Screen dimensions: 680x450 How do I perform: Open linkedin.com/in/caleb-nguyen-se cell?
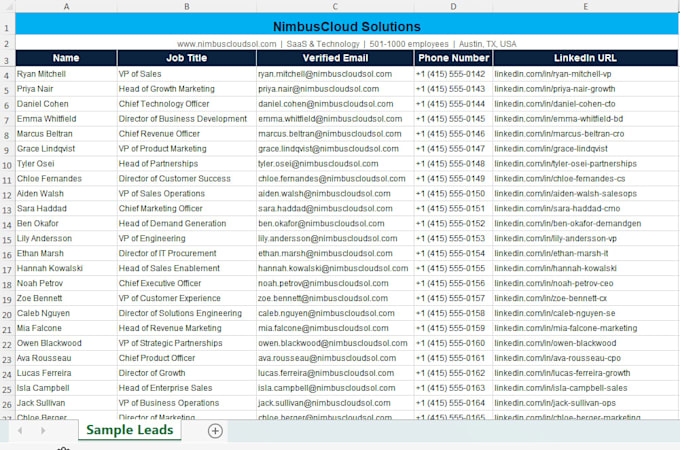tap(585, 313)
